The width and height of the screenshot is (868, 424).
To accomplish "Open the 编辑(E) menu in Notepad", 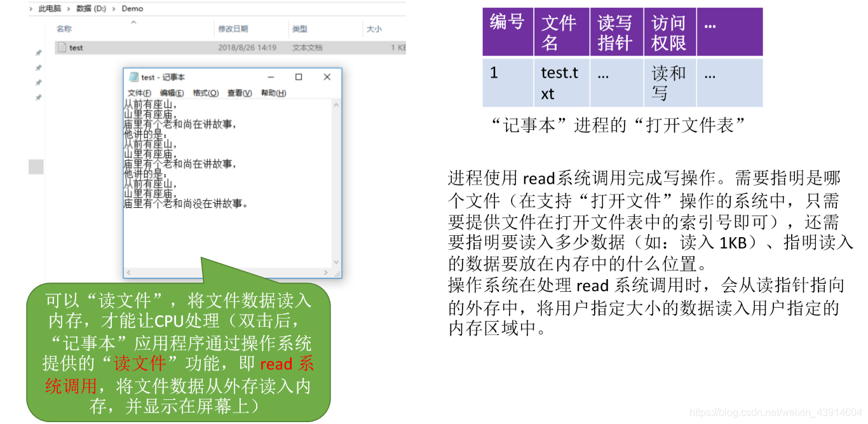I will [x=171, y=92].
